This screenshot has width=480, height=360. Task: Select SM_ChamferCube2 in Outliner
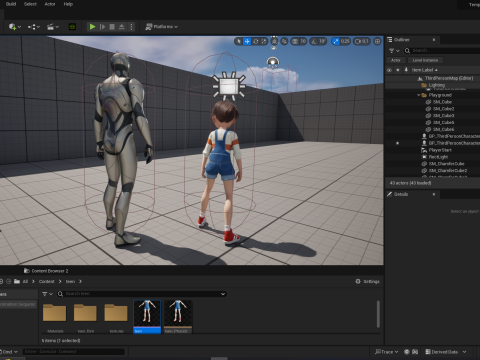coord(448,171)
